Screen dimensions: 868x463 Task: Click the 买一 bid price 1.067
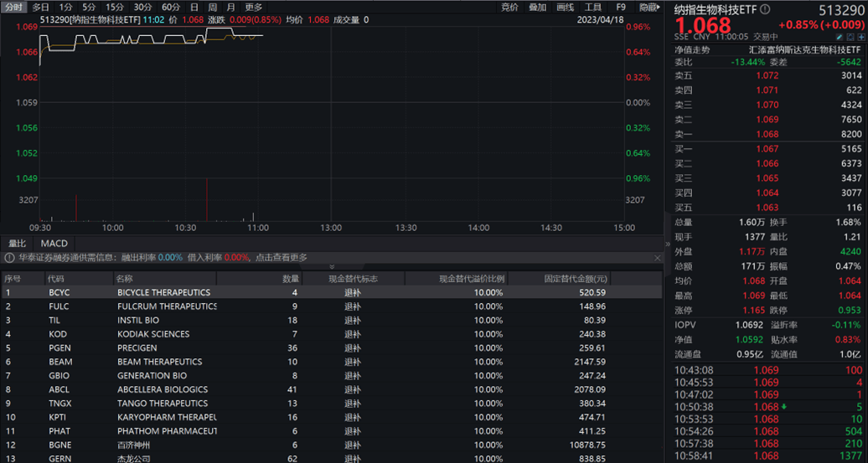767,149
